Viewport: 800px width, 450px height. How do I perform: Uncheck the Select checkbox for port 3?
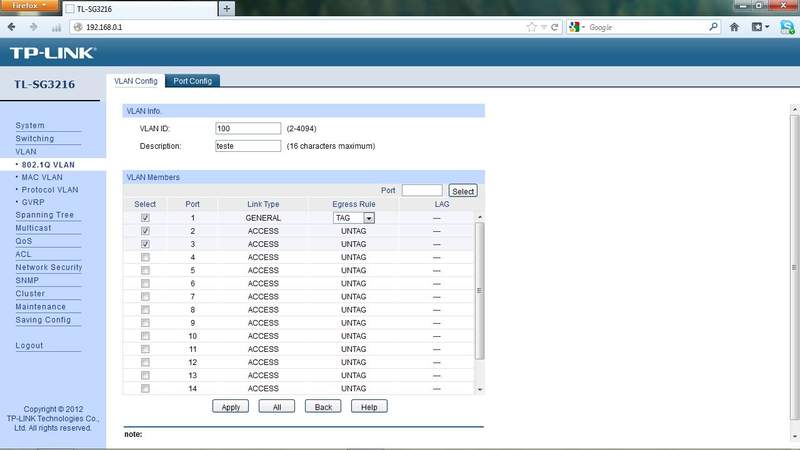point(146,244)
